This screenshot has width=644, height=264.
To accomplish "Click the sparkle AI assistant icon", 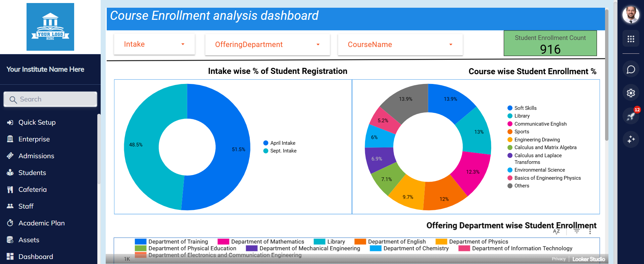I will point(631,139).
